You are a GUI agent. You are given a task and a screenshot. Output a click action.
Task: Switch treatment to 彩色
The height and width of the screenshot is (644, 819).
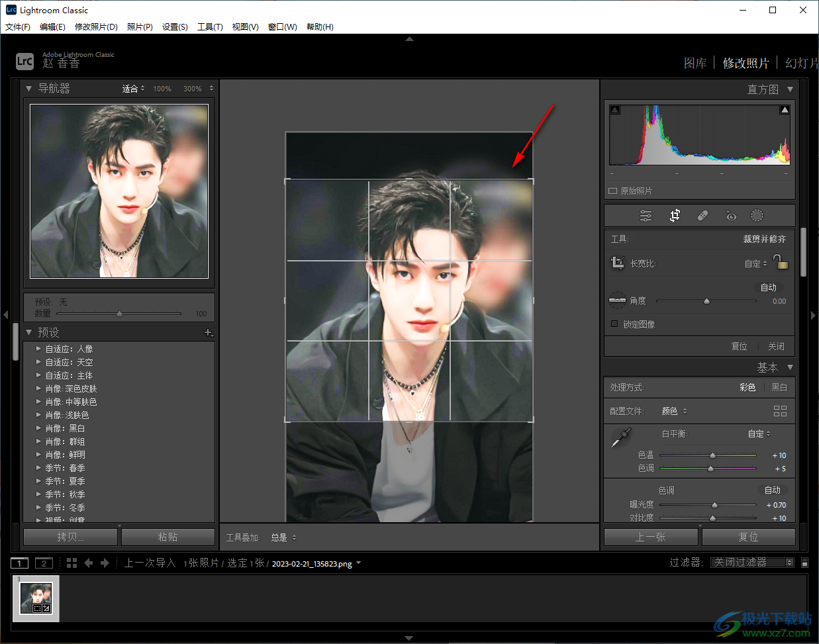click(x=747, y=387)
